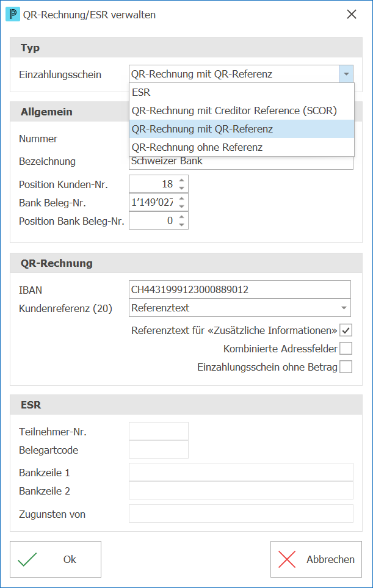Click the Abbrechen button
373x588 pixels.
tap(316, 559)
